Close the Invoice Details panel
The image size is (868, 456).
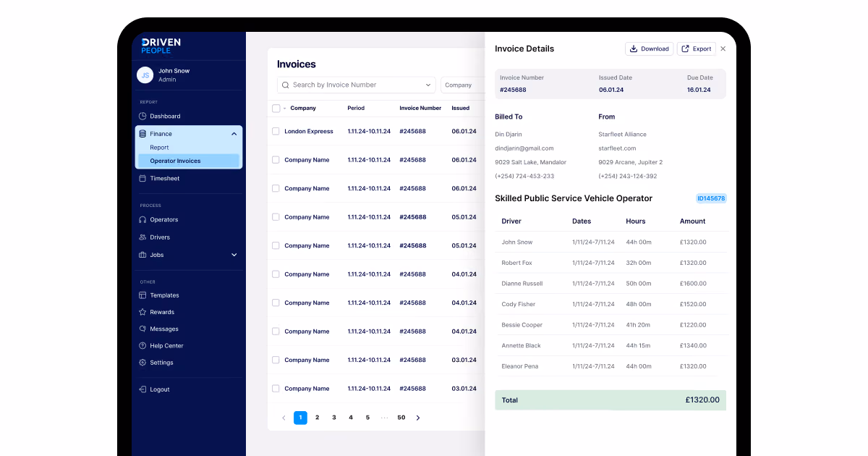pos(723,48)
